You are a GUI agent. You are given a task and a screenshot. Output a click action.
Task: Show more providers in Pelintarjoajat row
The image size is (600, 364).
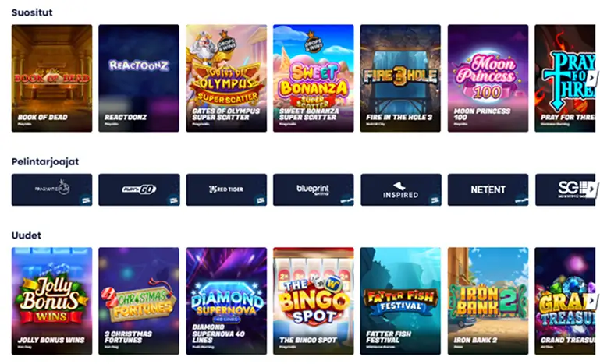coord(591,189)
